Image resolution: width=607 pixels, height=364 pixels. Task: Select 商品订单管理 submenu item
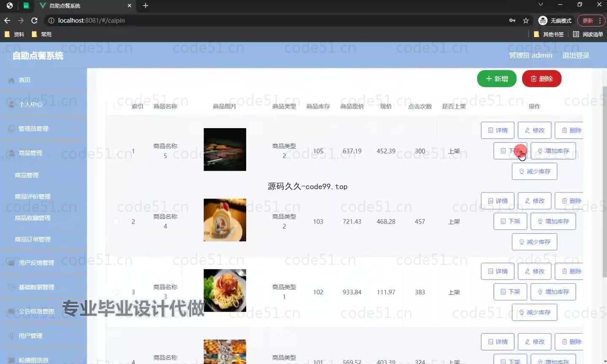point(32,239)
